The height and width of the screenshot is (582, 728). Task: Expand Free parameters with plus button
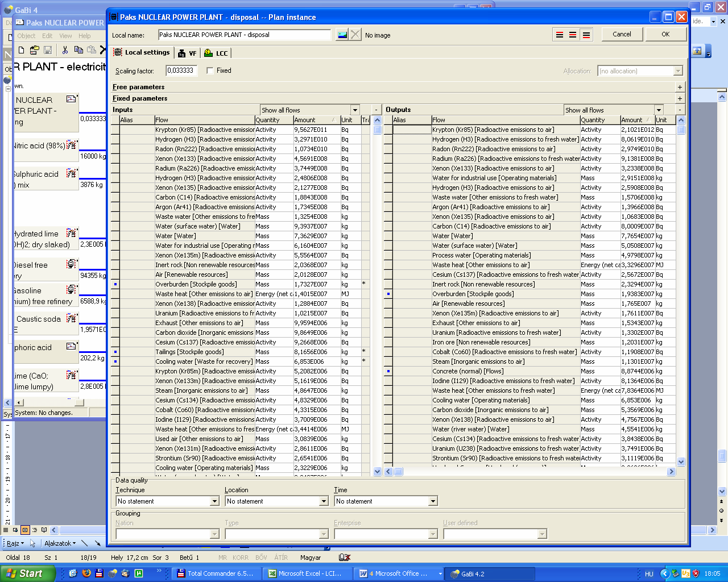coord(680,87)
